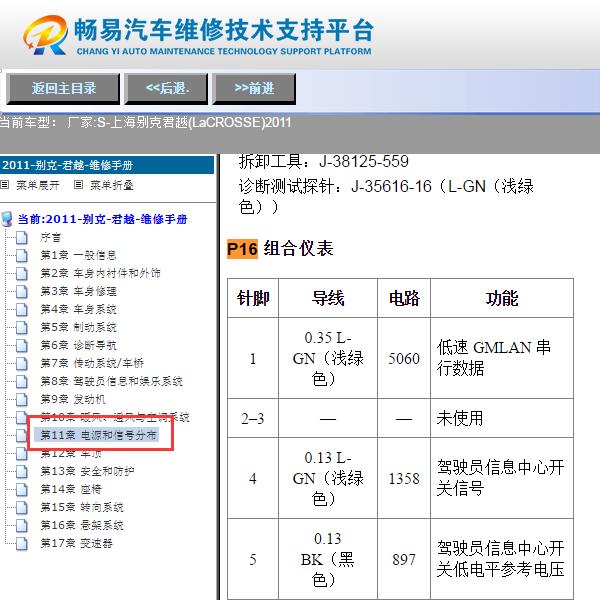
Task: Click circuit number 5060 cell
Action: pos(404,359)
